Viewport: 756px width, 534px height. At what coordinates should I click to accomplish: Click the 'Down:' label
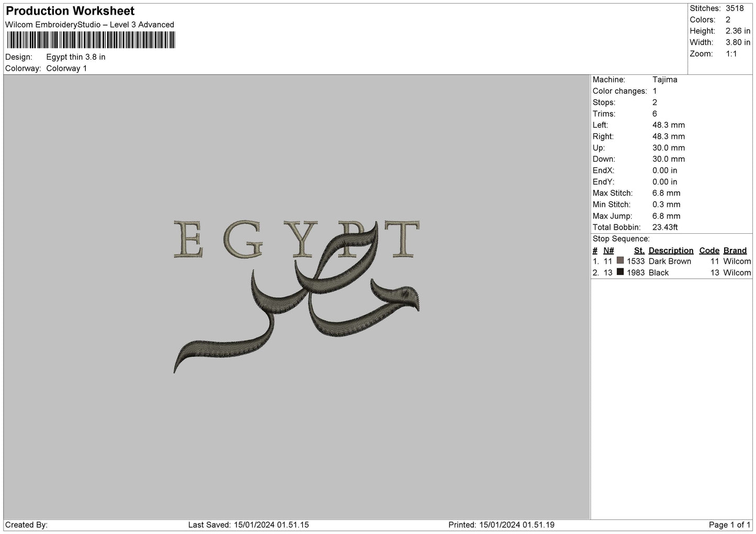604,159
